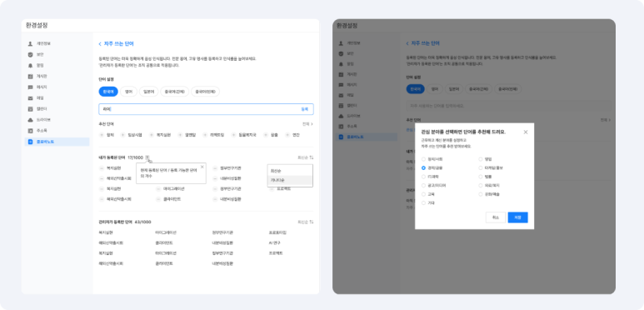Viewport: 644px width, 310px height.
Task: Open 보안 shield item in undimmed sidebar
Action: (x=57, y=54)
